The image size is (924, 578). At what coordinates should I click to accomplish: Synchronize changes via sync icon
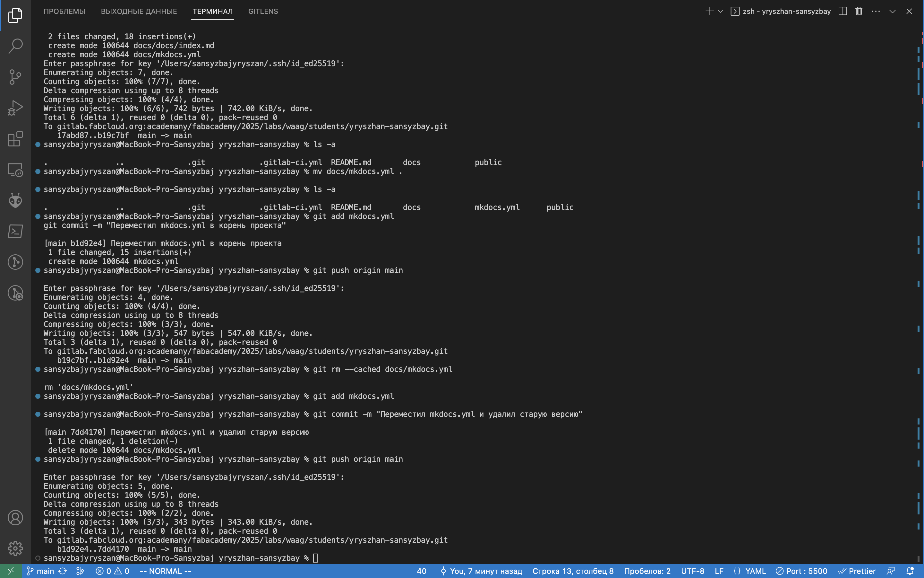pos(63,571)
